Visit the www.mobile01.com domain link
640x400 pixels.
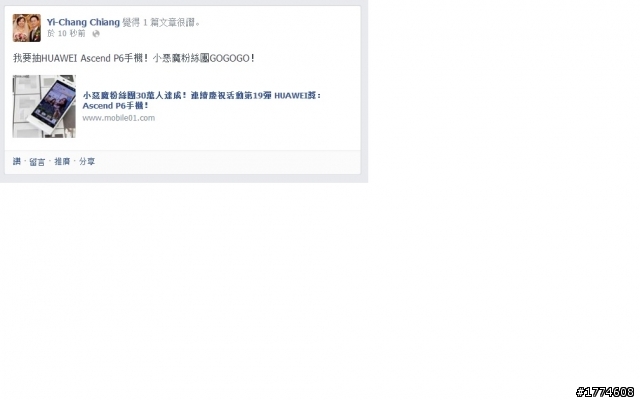(119, 118)
